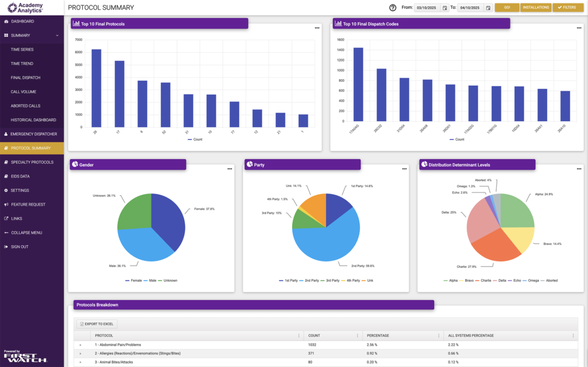Viewport: 588px width, 367px height.
Task: Expand the Abdominal Pain/Problems protocol row
Action: [x=80, y=345]
